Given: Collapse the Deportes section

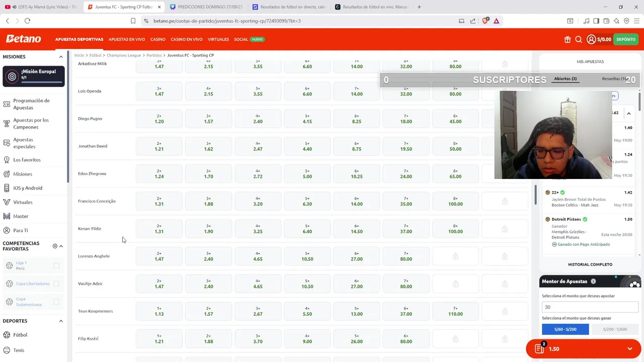Looking at the screenshot, I should tap(61, 321).
